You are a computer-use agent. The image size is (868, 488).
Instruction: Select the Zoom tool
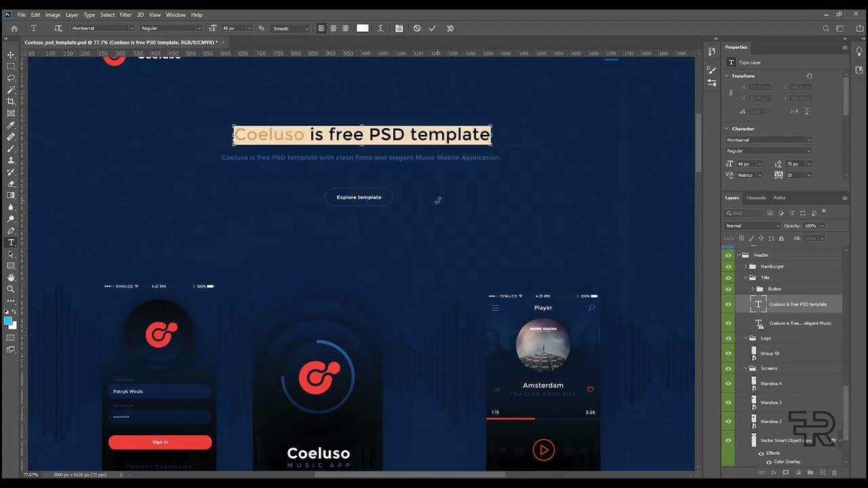pyautogui.click(x=11, y=289)
